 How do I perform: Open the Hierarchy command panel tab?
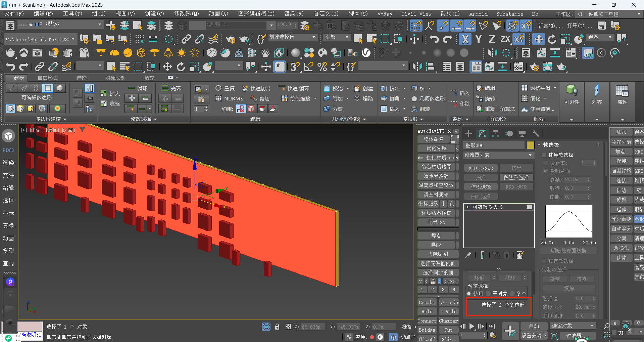[x=495, y=134]
